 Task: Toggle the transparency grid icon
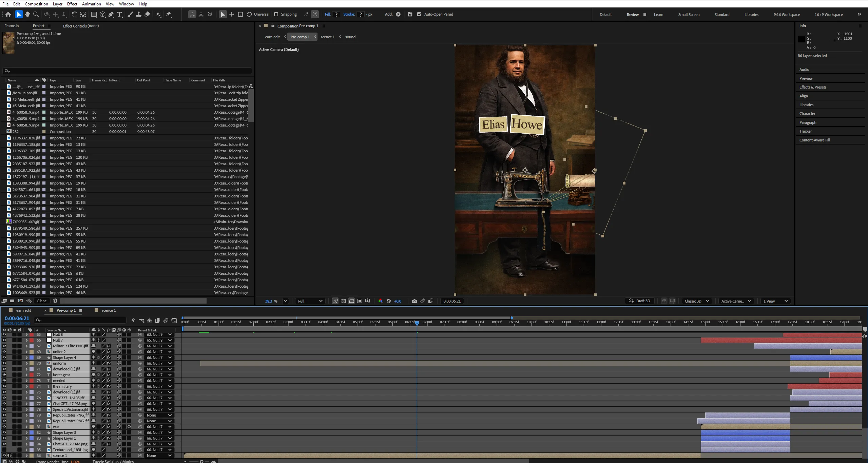pos(343,301)
